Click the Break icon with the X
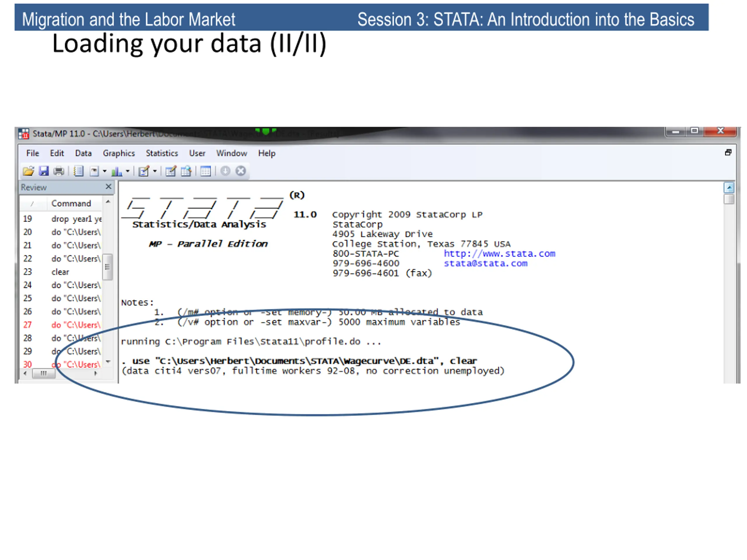747x560 pixels. click(240, 171)
